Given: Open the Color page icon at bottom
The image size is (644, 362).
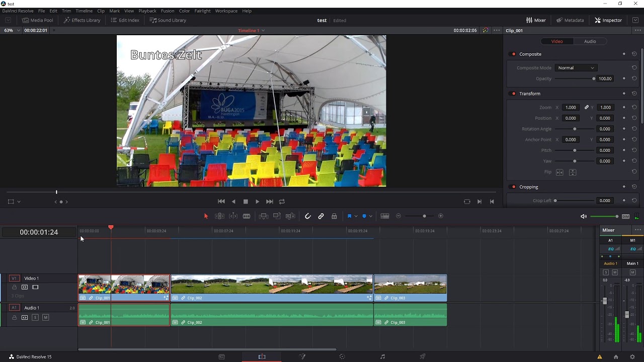Looking at the screenshot, I should pyautogui.click(x=342, y=356).
